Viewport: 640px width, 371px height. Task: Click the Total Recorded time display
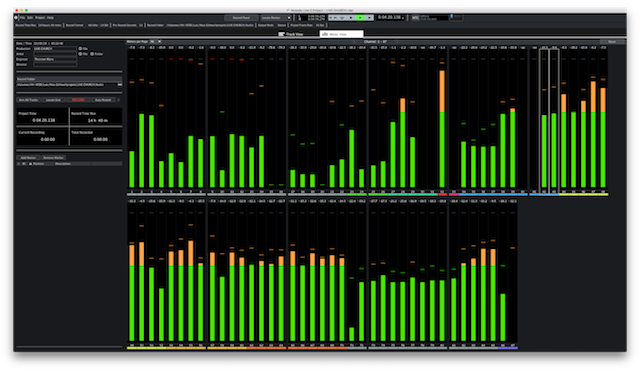pyautogui.click(x=96, y=136)
